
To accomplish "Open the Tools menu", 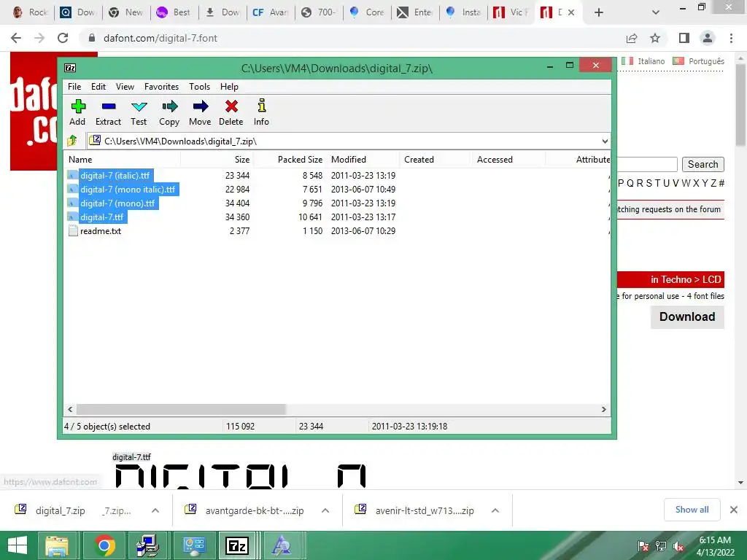I will click(x=199, y=87).
